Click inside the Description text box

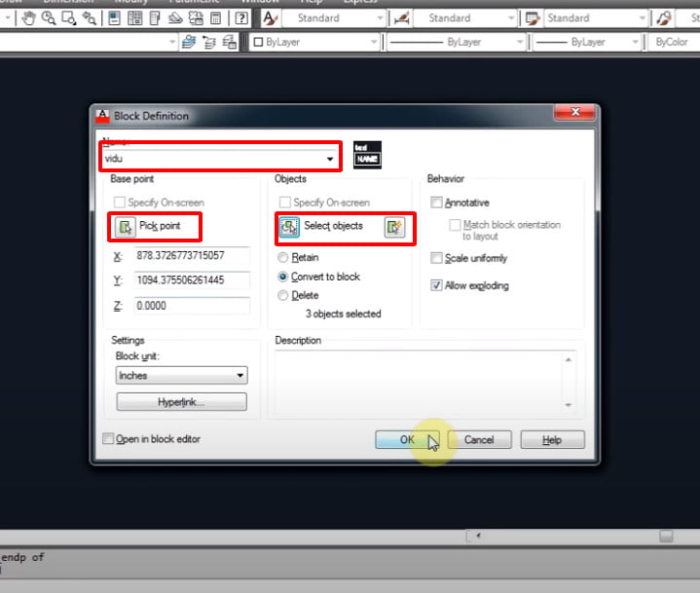pos(419,383)
